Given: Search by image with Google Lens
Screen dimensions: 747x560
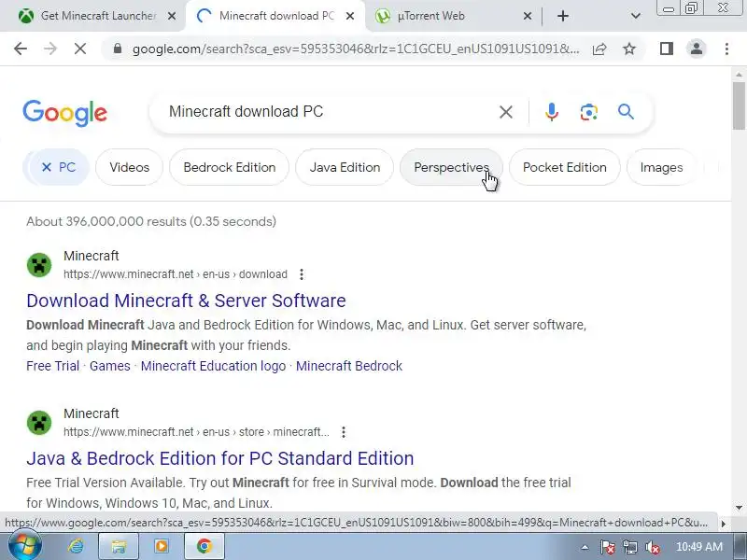Looking at the screenshot, I should click(589, 112).
